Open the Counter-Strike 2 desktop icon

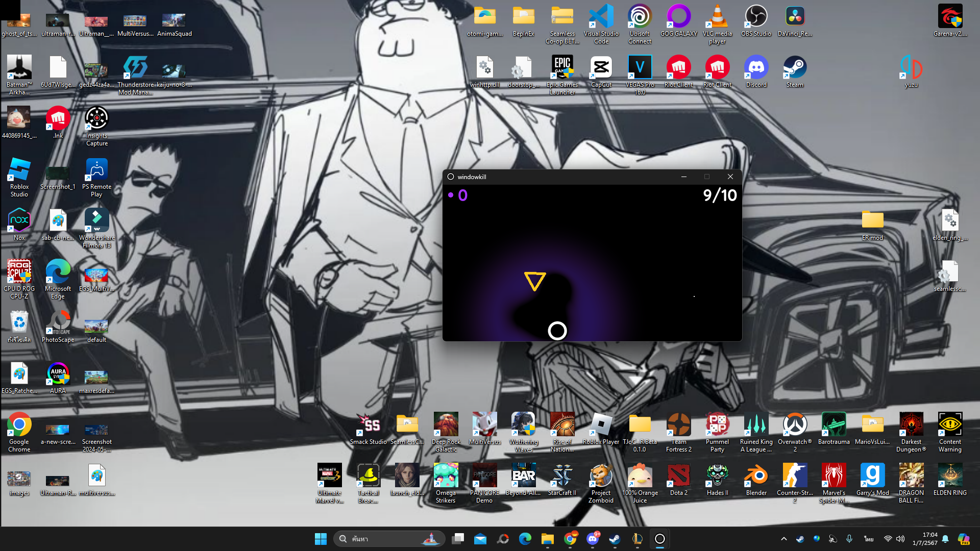coord(795,483)
